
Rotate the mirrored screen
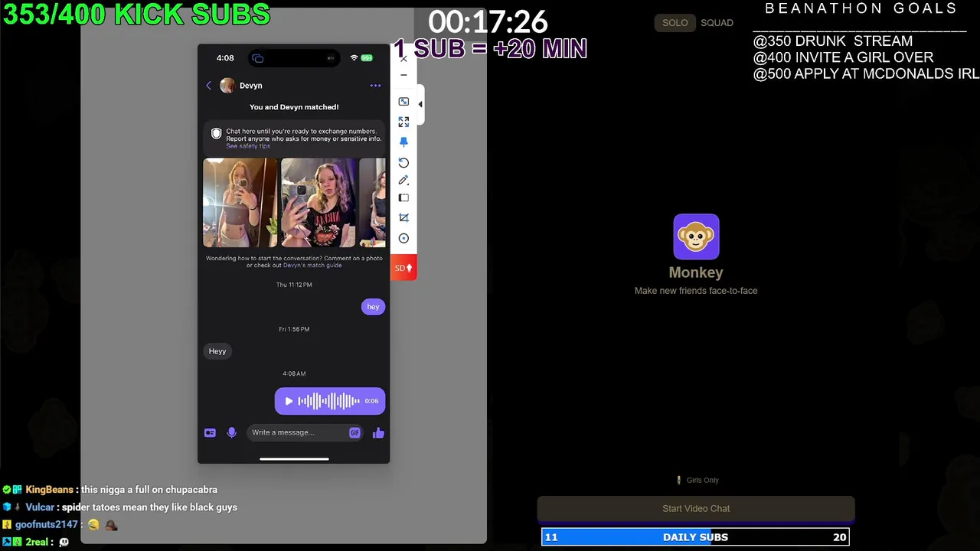[403, 163]
